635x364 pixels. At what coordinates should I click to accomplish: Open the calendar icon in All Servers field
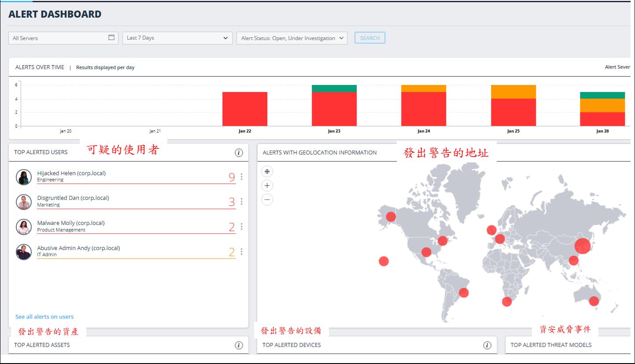(x=111, y=38)
